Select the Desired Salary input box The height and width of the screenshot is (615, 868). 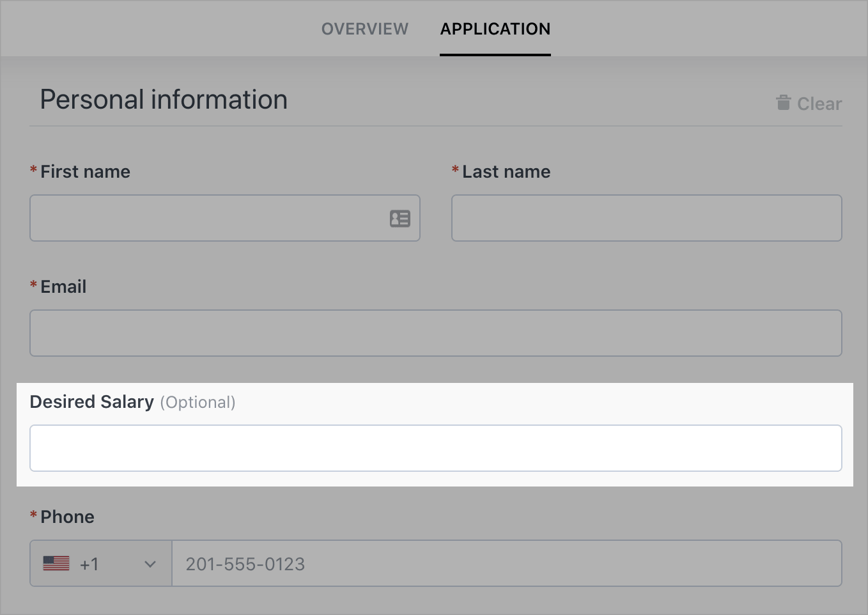[x=435, y=448]
